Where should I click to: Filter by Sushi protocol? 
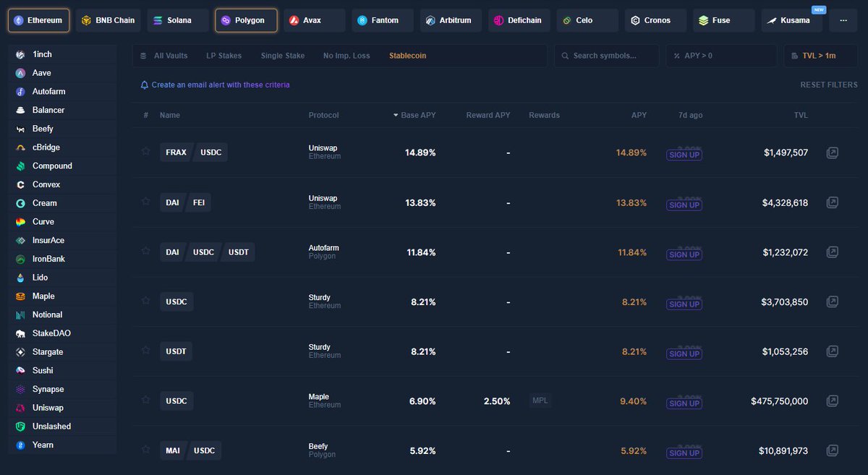62,370
